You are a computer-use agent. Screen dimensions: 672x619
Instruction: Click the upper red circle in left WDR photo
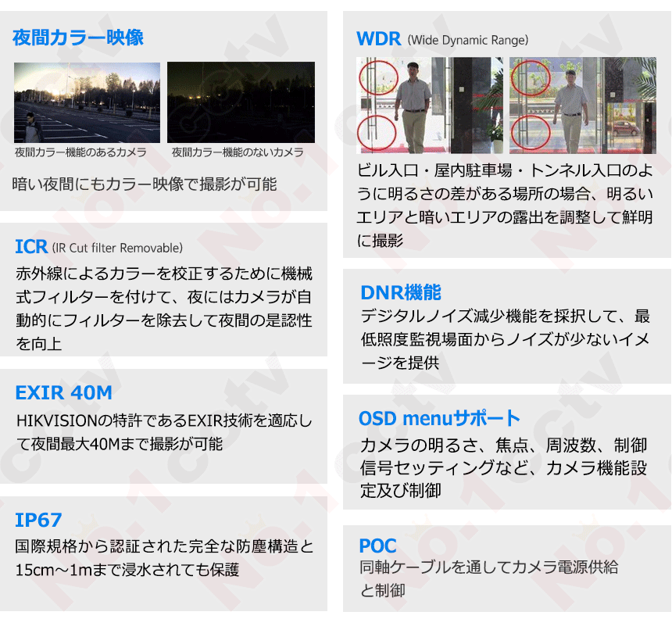point(379,78)
